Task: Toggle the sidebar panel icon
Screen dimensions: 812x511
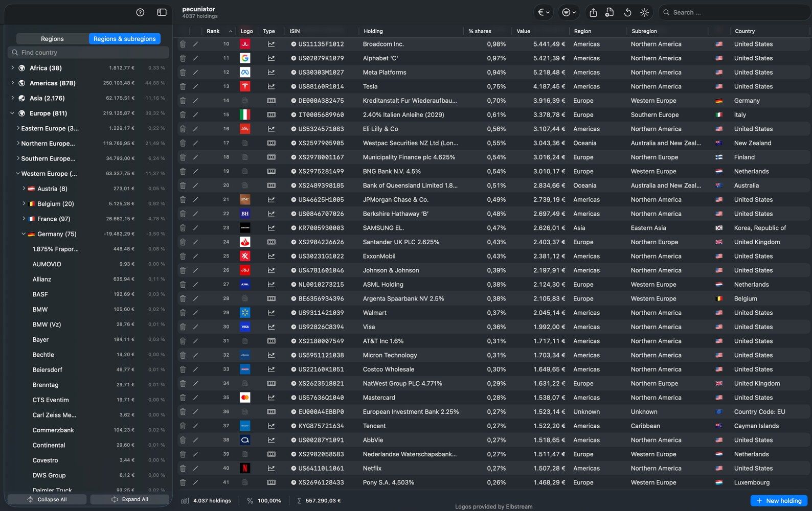Action: coord(162,12)
